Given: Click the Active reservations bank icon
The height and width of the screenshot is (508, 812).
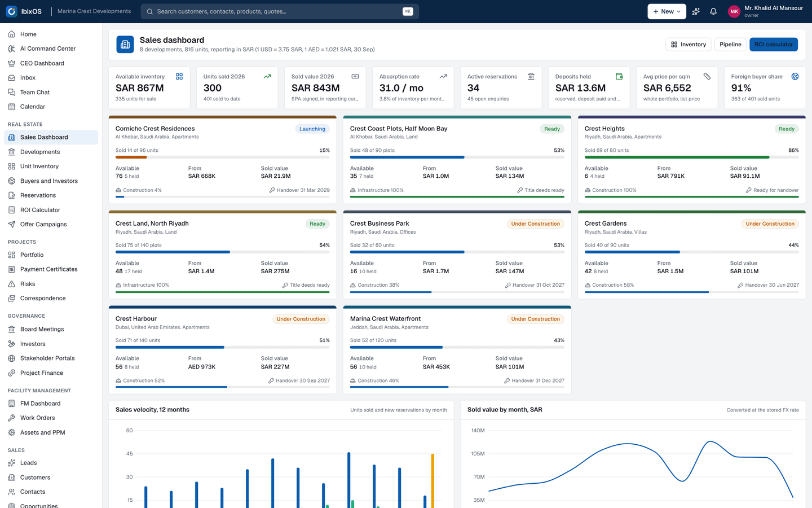Looking at the screenshot, I should point(531,76).
